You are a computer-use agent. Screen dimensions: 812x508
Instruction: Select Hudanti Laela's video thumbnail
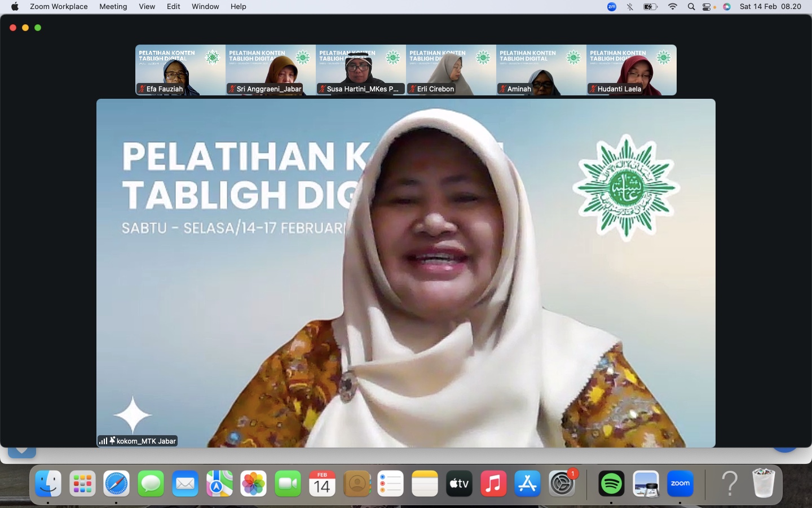632,70
